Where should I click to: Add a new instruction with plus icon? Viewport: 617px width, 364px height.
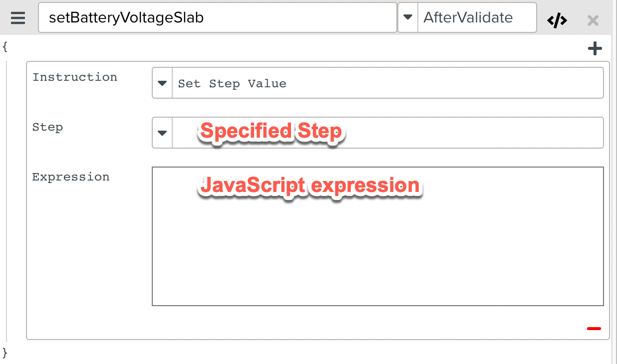click(x=595, y=48)
